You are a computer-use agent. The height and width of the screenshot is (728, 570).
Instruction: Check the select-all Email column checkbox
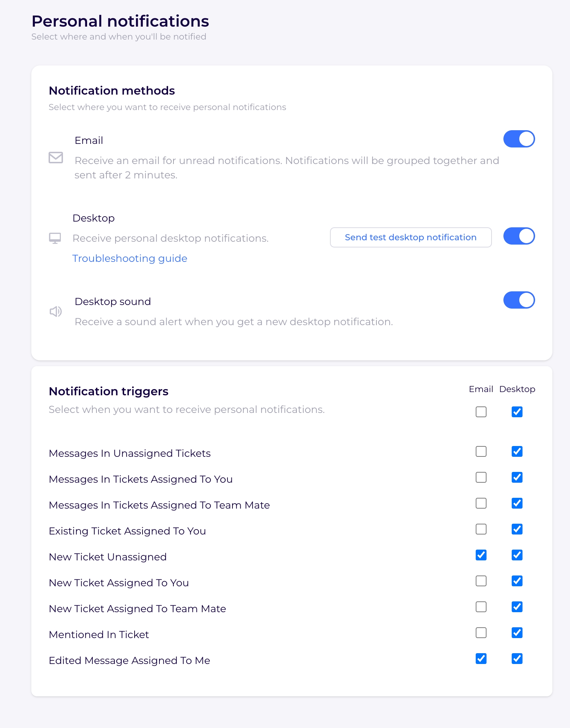point(481,412)
